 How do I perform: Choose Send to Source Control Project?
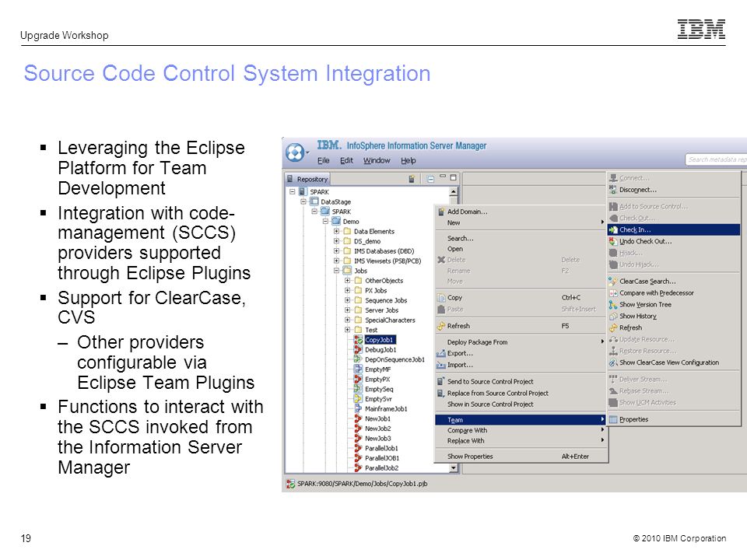click(x=521, y=381)
